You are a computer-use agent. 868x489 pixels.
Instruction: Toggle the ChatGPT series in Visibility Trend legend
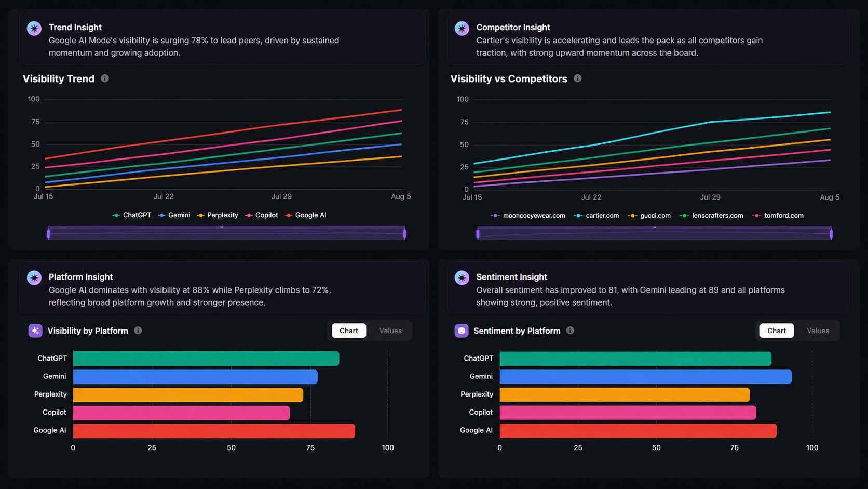coord(132,215)
